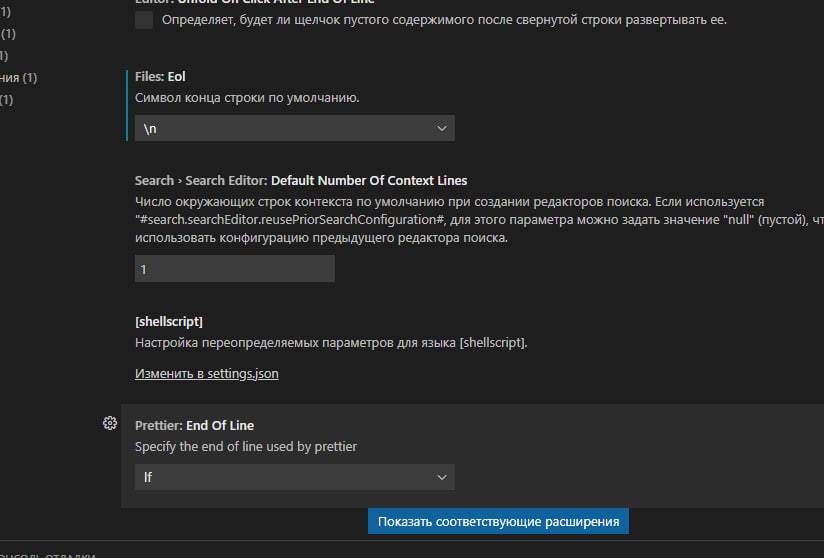The image size is (824, 558).
Task: Click '[shellscript]' setting heading
Action: 169,322
